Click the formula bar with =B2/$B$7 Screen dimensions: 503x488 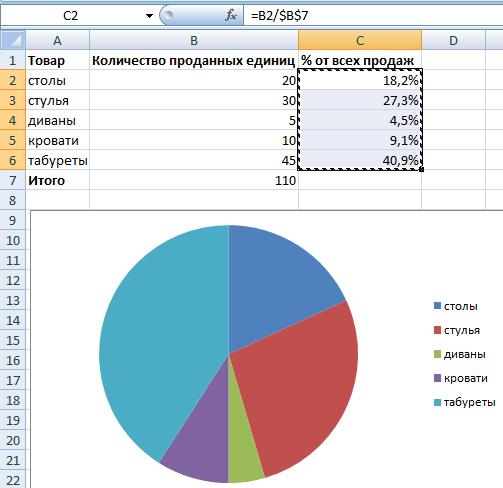tap(373, 16)
